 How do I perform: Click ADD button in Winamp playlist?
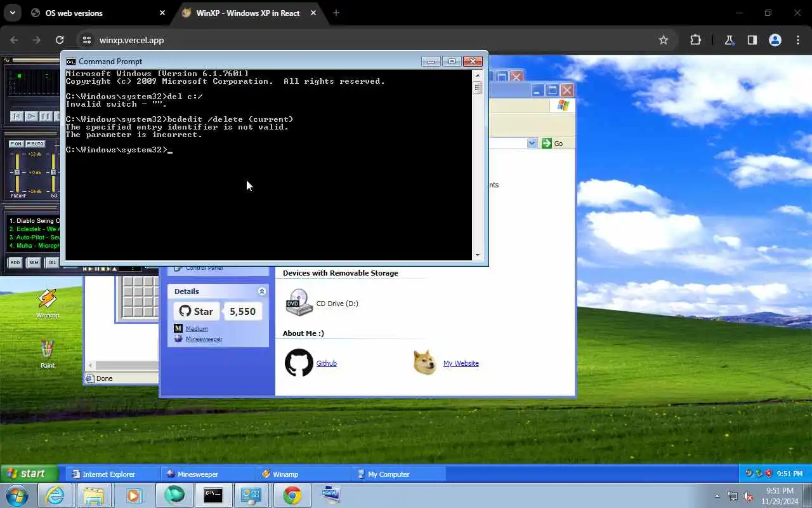pyautogui.click(x=15, y=262)
